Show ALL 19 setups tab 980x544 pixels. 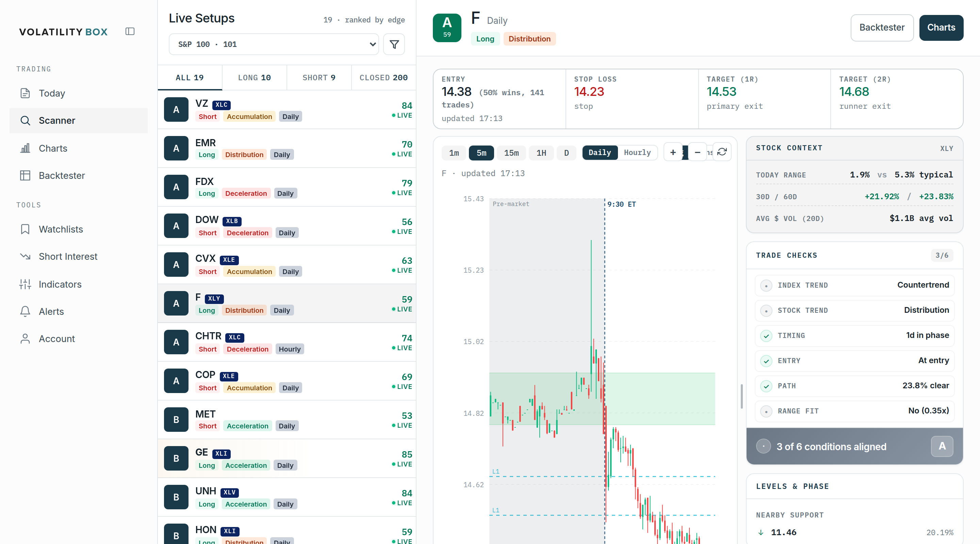[190, 78]
